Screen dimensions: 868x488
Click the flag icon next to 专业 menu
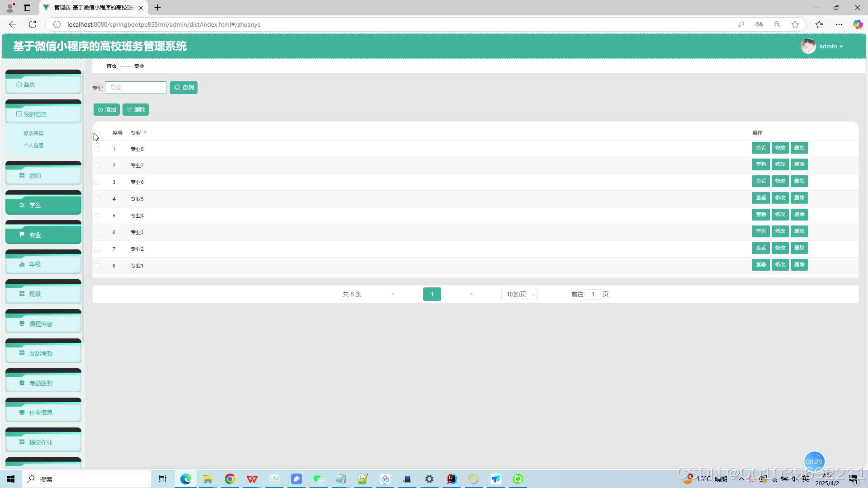point(22,235)
